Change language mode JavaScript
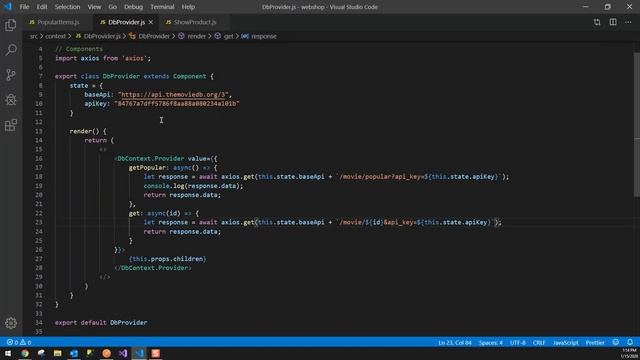640x360 pixels. pos(565,342)
